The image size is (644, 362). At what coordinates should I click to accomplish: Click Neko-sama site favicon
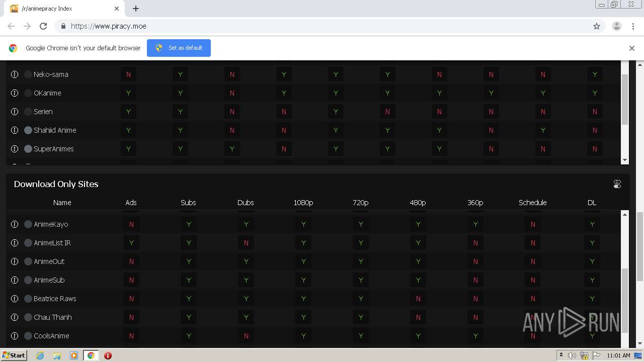click(28, 74)
